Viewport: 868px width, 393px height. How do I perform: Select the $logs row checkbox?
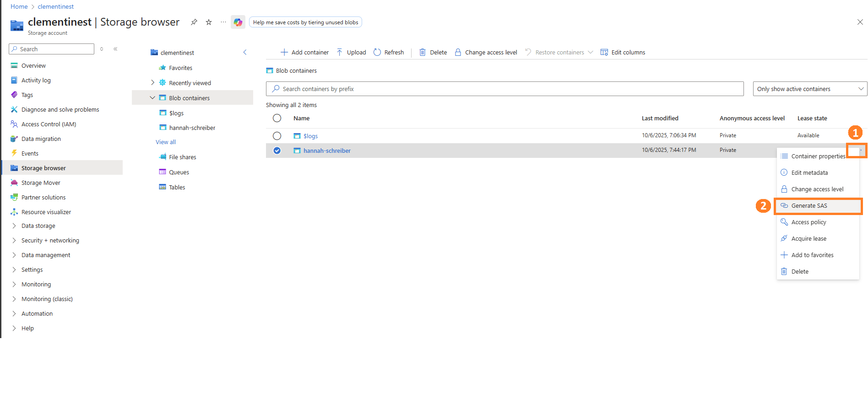tap(277, 136)
